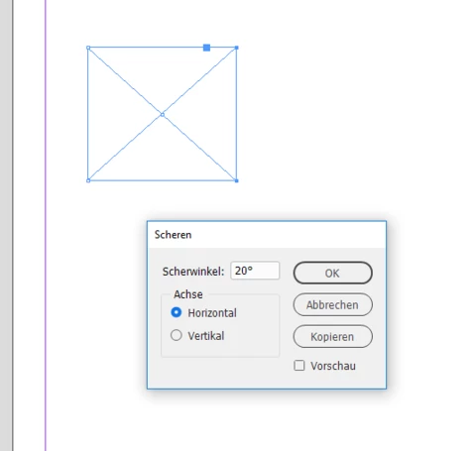Image resolution: width=476 pixels, height=451 pixels.
Task: Select the bottom-left corner handle of frame
Action: click(x=88, y=180)
